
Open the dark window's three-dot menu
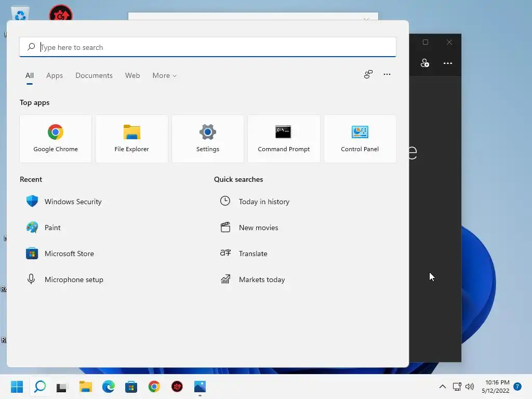pos(447,63)
